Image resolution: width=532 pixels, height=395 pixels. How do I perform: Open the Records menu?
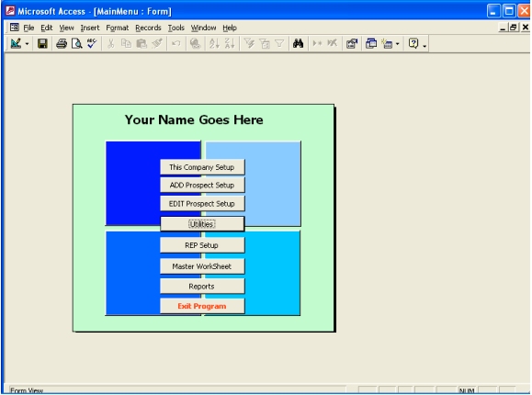coord(148,28)
